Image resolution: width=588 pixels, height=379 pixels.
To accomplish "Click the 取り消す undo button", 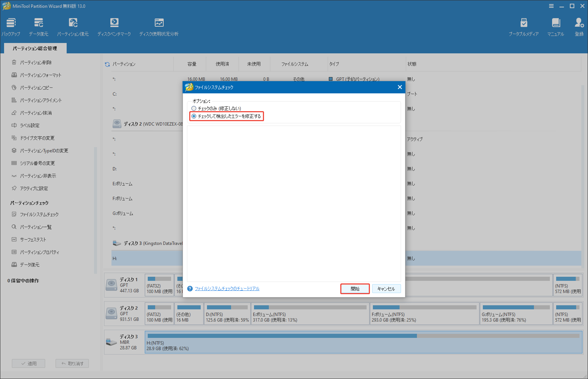I will tap(72, 364).
